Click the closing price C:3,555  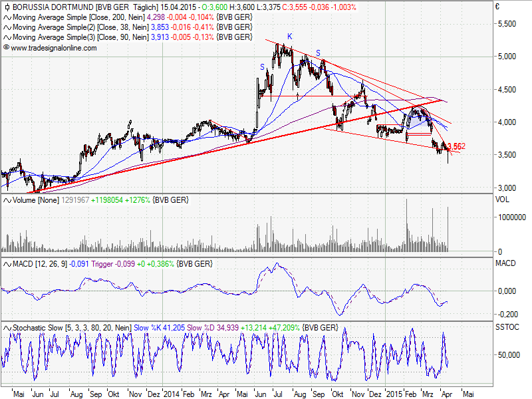coord(295,7)
